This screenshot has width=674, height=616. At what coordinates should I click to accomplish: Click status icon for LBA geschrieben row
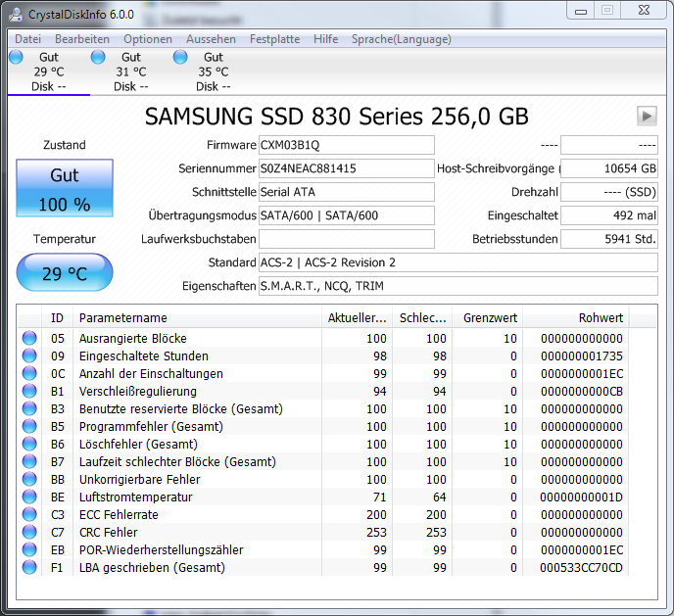pyautogui.click(x=29, y=567)
